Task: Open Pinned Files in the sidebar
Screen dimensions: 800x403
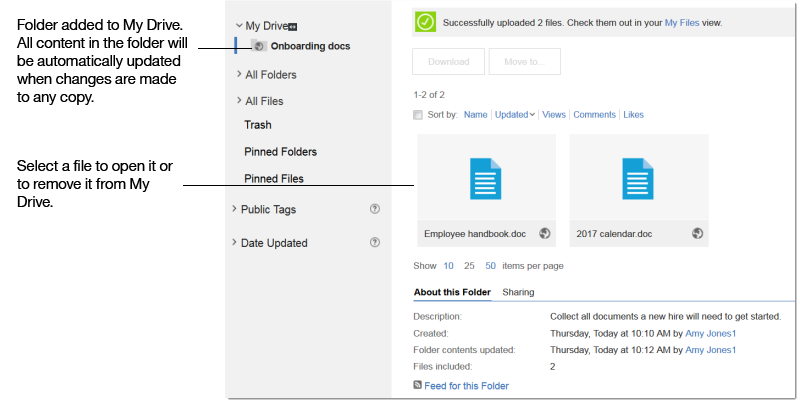Action: [274, 179]
